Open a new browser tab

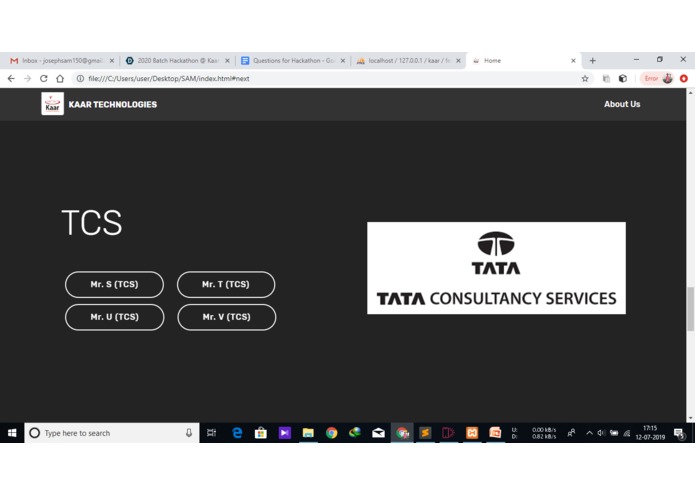coord(593,61)
